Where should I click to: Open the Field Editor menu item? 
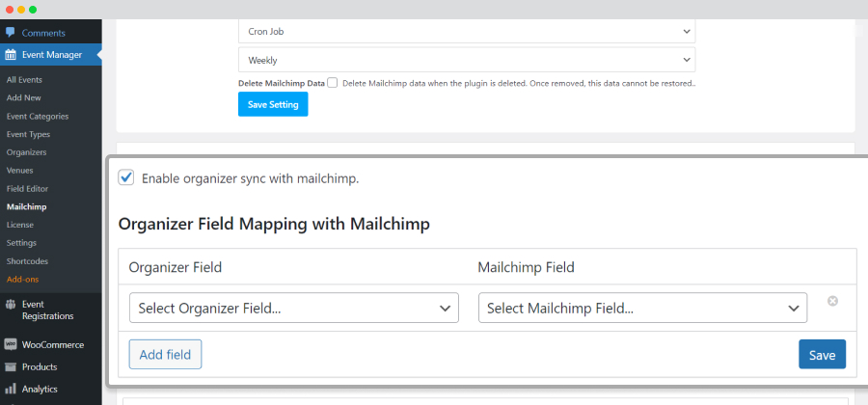28,189
